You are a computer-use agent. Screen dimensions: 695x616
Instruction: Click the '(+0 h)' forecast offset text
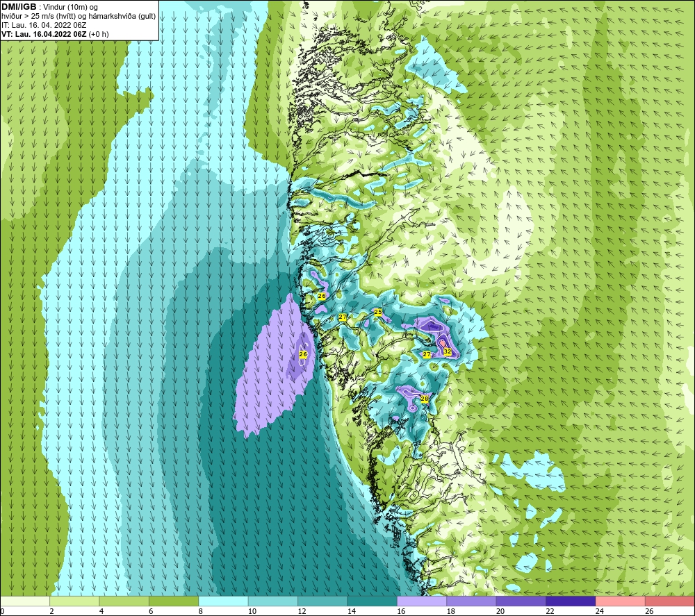coord(99,34)
